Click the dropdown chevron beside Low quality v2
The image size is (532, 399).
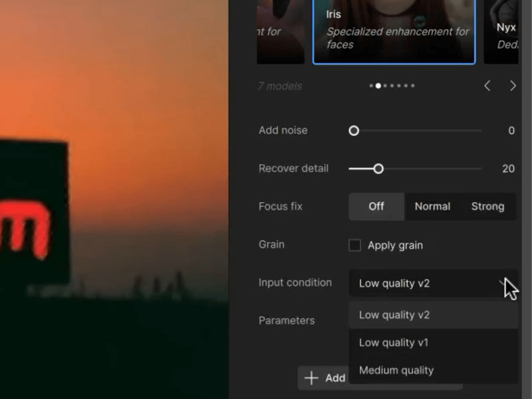pos(504,283)
